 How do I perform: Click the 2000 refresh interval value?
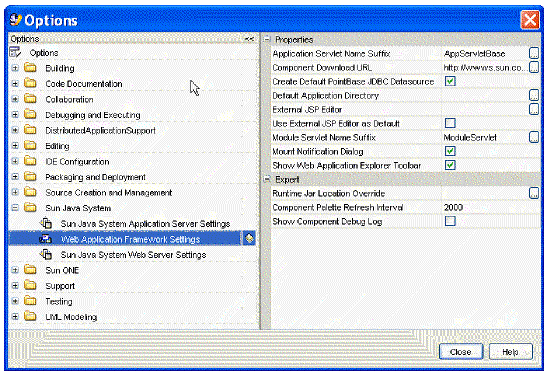(x=491, y=207)
